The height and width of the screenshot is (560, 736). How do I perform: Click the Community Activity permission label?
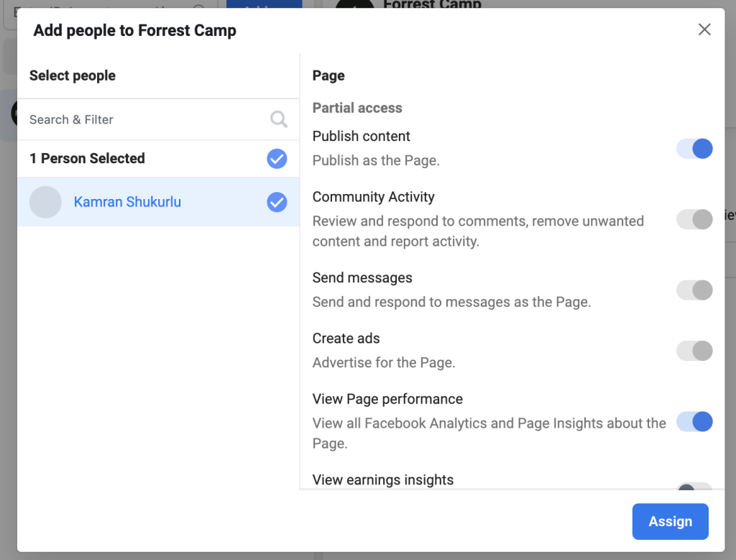point(374,197)
